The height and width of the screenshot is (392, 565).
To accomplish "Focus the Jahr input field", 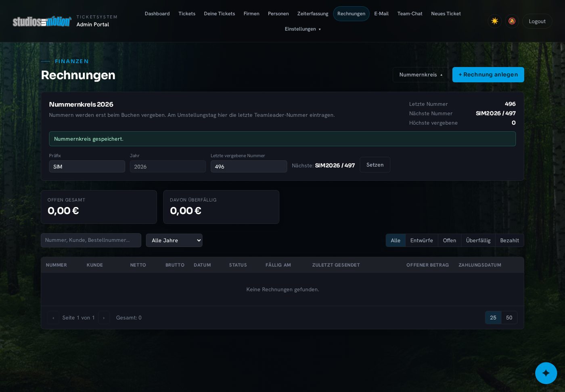I will [x=168, y=167].
